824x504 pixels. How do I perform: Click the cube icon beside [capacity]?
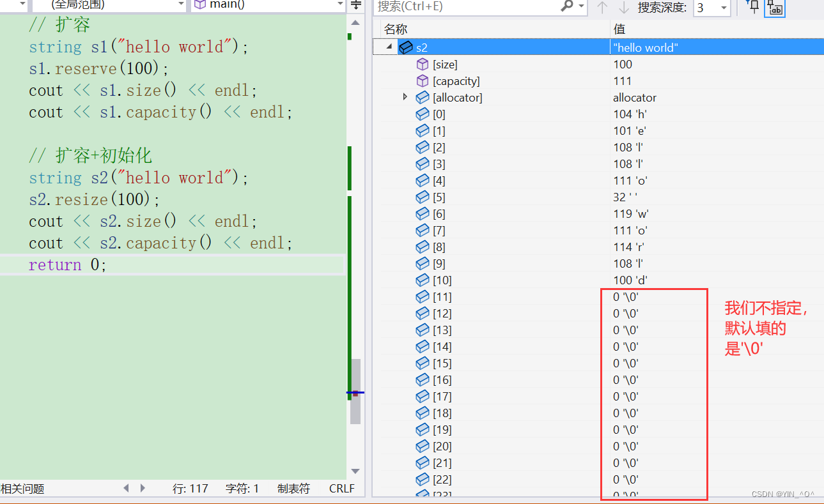point(422,81)
